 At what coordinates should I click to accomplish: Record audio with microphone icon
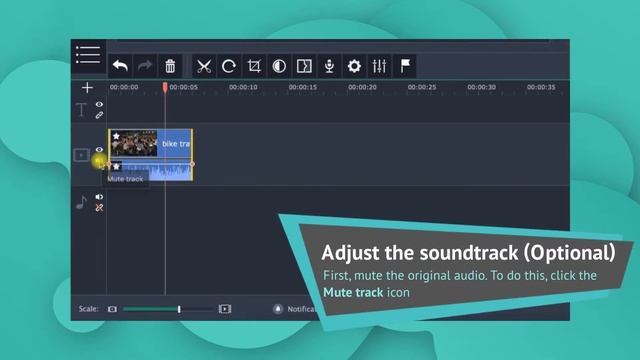[x=329, y=66]
